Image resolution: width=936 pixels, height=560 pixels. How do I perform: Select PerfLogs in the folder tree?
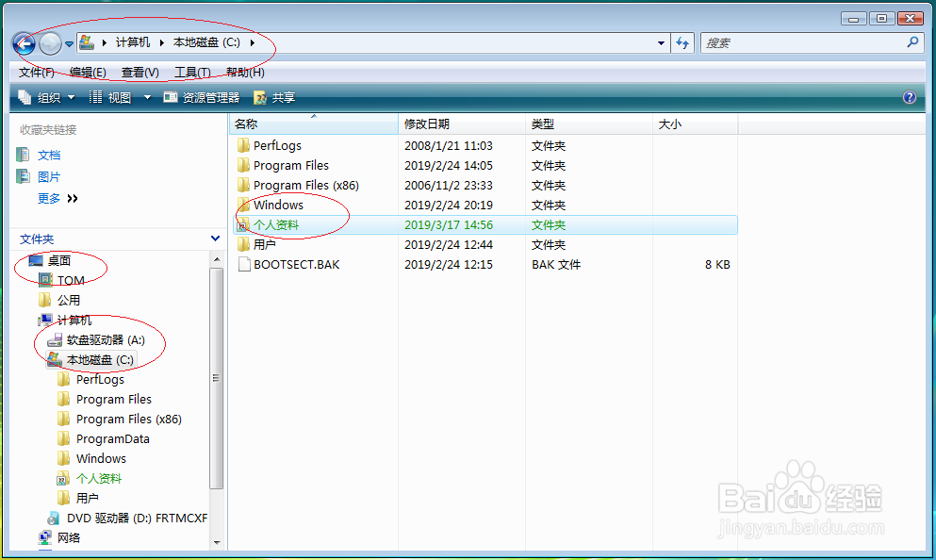100,380
